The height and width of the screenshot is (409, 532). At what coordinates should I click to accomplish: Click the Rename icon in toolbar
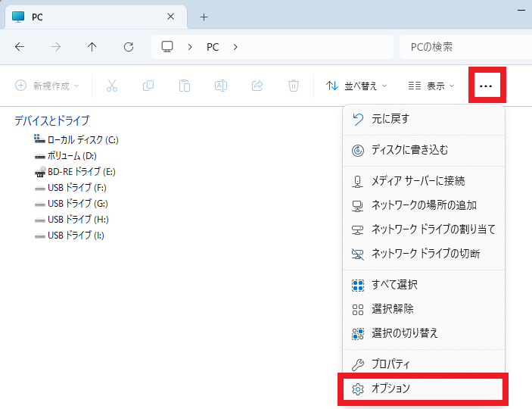(x=221, y=86)
